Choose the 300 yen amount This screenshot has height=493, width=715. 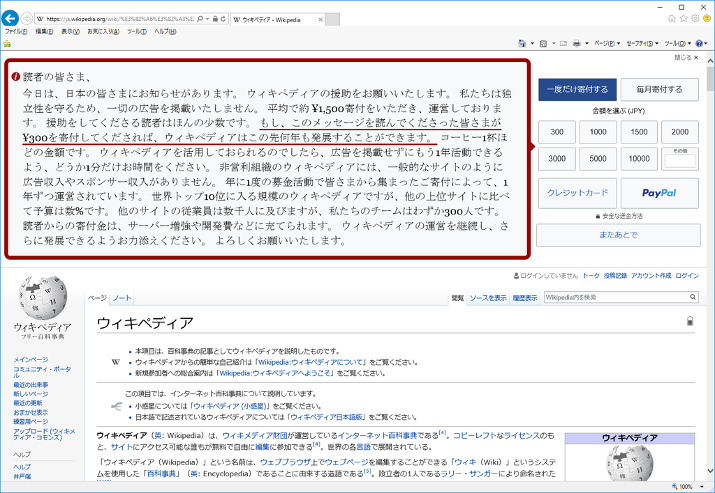[x=557, y=132]
